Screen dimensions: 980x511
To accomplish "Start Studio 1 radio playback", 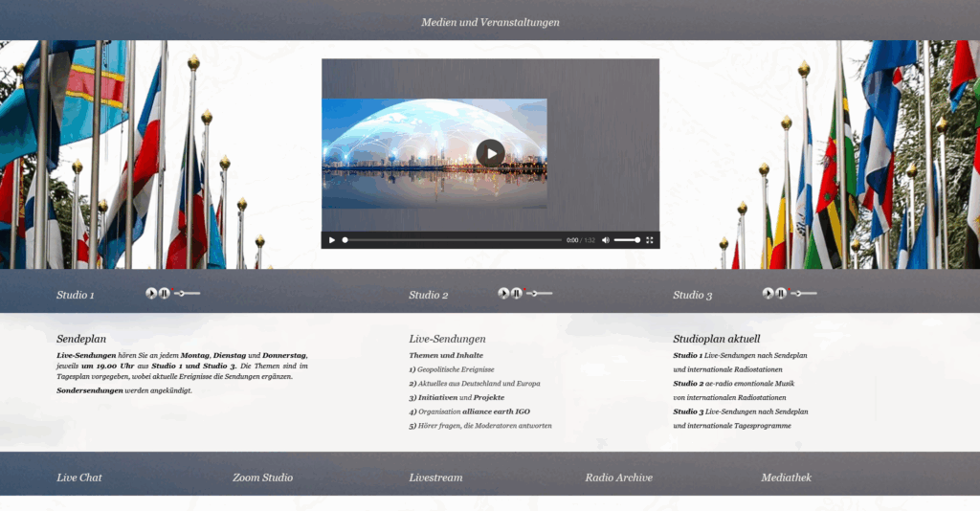I will (x=151, y=294).
